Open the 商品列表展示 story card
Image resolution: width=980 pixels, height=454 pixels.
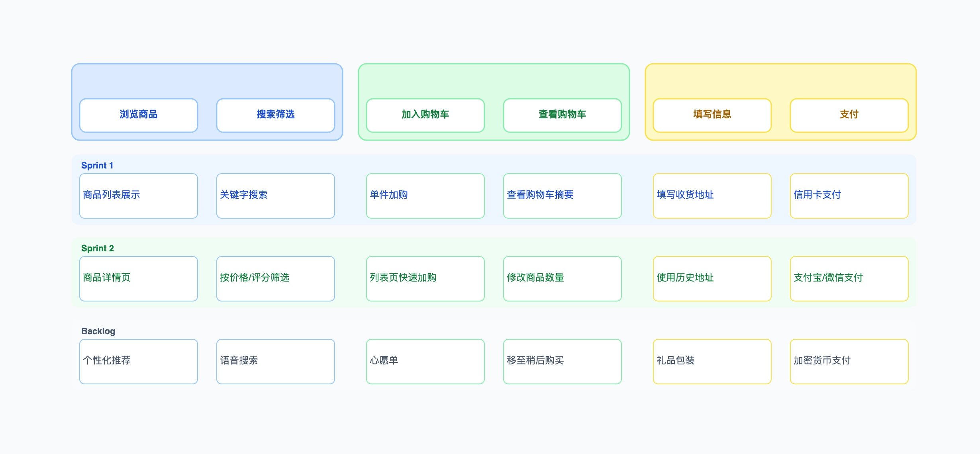tap(138, 196)
